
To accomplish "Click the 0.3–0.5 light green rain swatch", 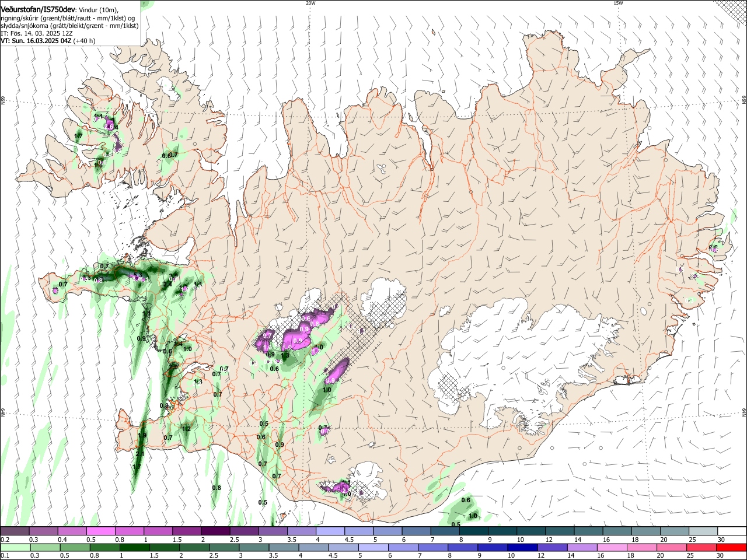I will [45, 547].
